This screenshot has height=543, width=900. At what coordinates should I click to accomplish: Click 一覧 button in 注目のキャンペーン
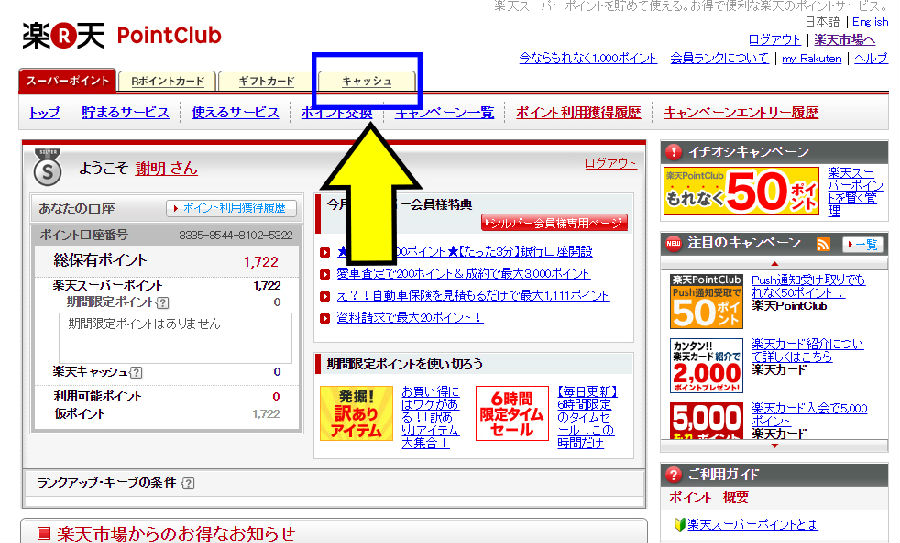tap(863, 244)
